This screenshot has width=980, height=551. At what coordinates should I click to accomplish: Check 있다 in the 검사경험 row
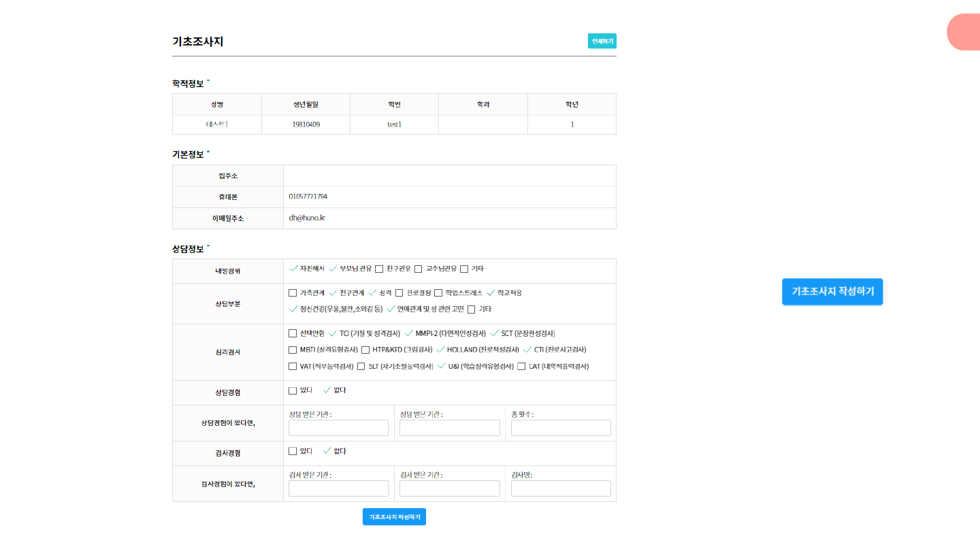(x=293, y=451)
